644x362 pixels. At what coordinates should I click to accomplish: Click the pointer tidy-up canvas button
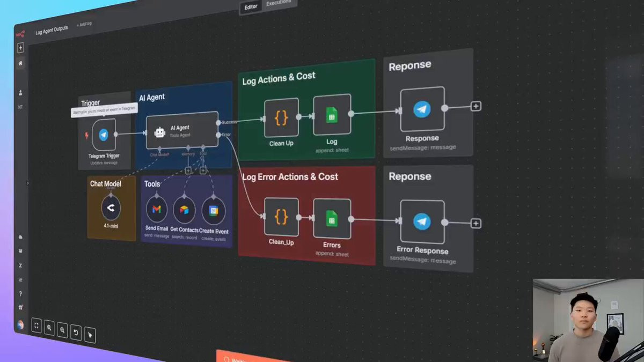point(90,336)
